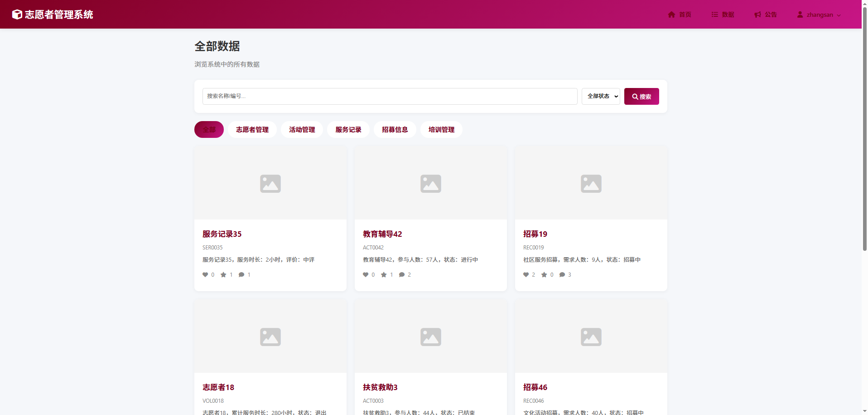Click the megaphone icon beside 公告
The height and width of the screenshot is (415, 868).
click(757, 15)
